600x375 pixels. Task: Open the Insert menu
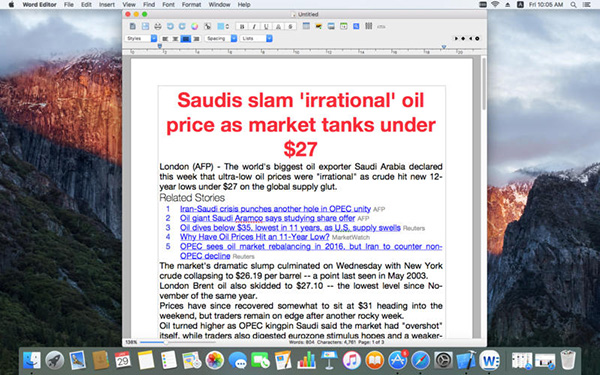(x=107, y=5)
